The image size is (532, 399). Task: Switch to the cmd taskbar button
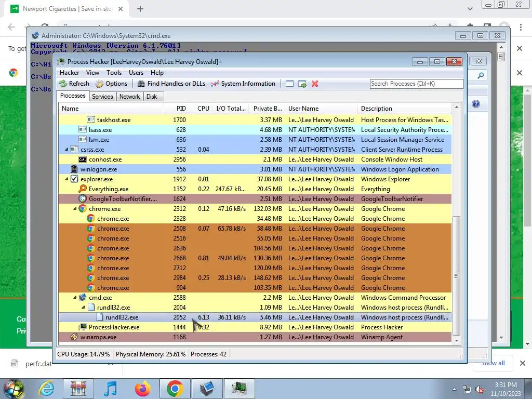pos(207,389)
